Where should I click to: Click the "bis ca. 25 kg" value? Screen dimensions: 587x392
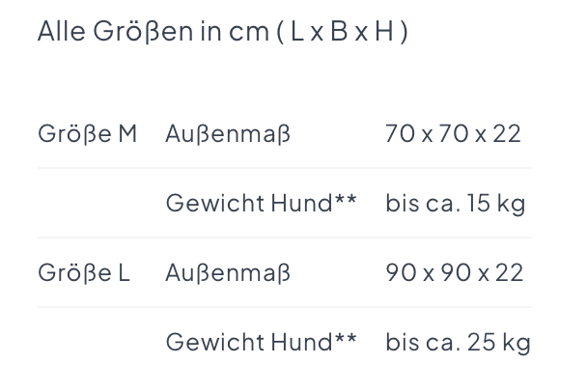pos(458,342)
